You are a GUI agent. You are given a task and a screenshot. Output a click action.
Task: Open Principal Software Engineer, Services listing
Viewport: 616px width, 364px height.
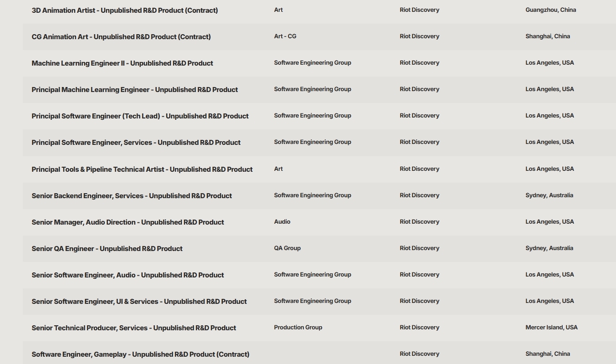[136, 143]
